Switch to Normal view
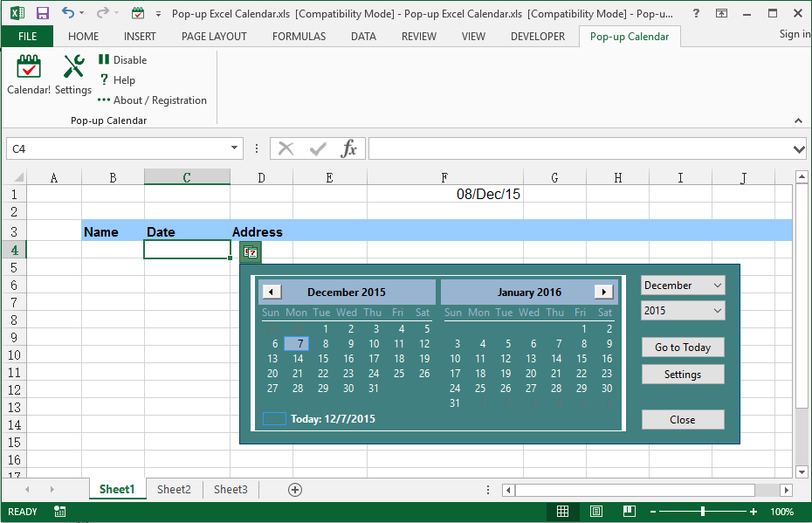The width and height of the screenshot is (812, 523). coord(563,512)
